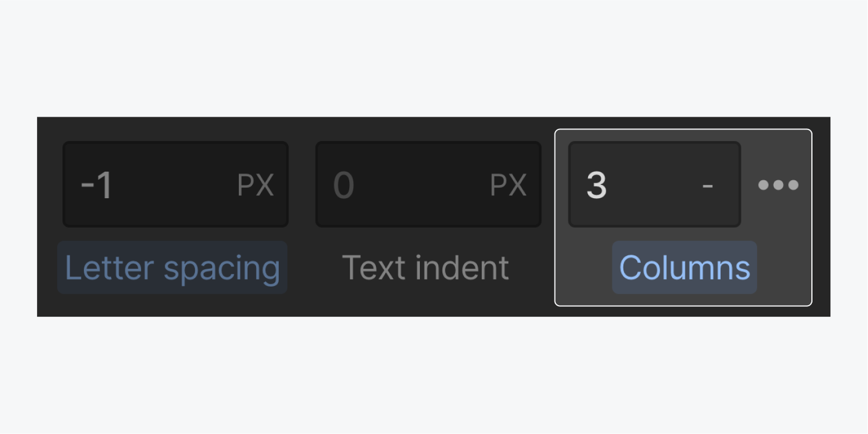Click the three-dot icon beside Columns input
This screenshot has width=868, height=434.
778,185
